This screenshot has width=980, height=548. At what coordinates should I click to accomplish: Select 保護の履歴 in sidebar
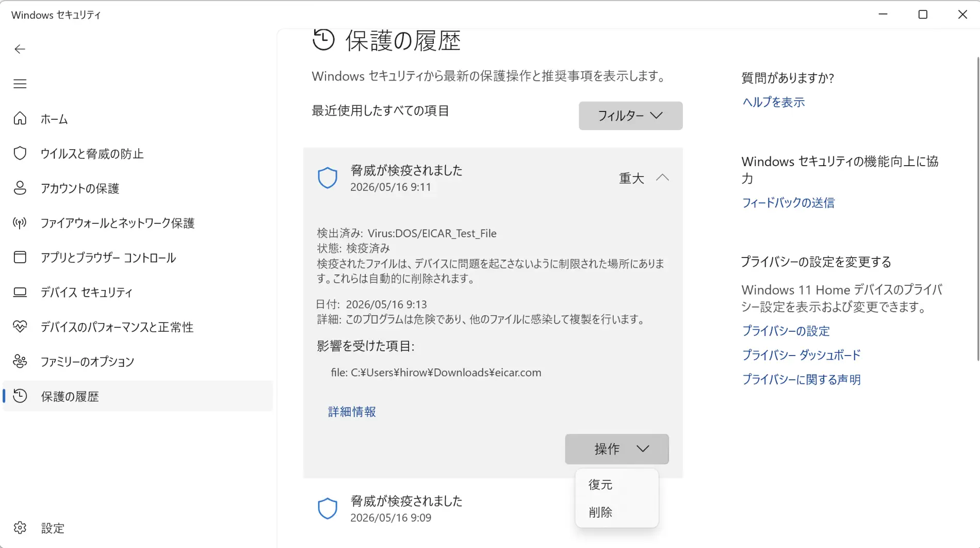coord(138,396)
